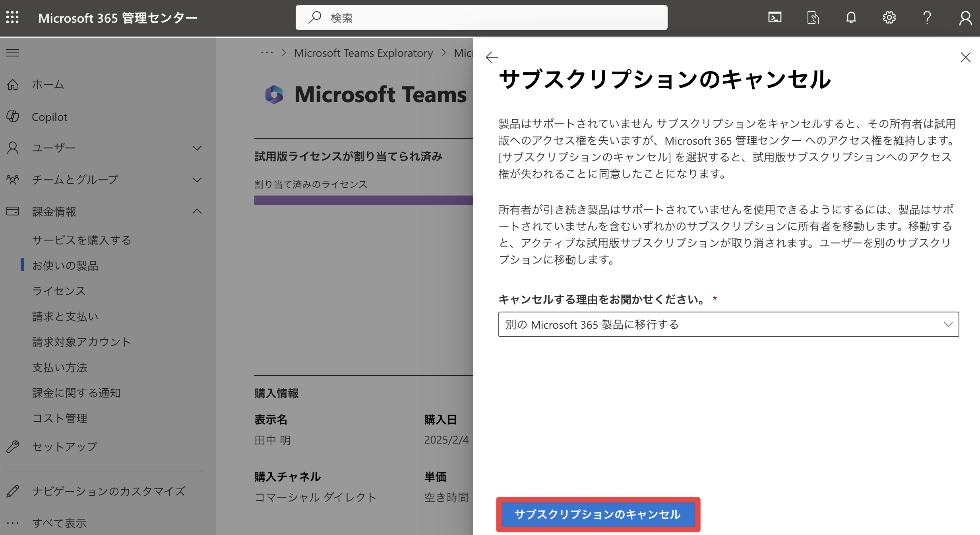Click ナビゲーションのカスタマイズ
The image size is (980, 535).
[x=109, y=491]
